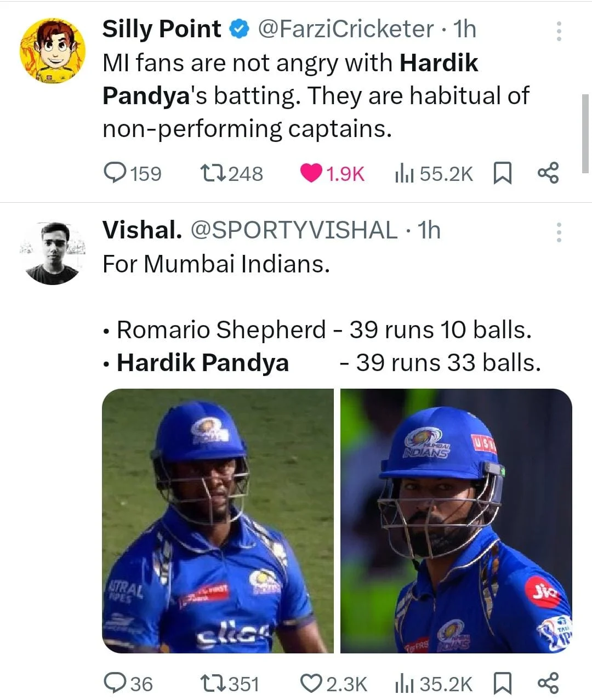This screenshot has width=592, height=700.
Task: Open the left photo of Romario Shepherd
Action: [218, 521]
